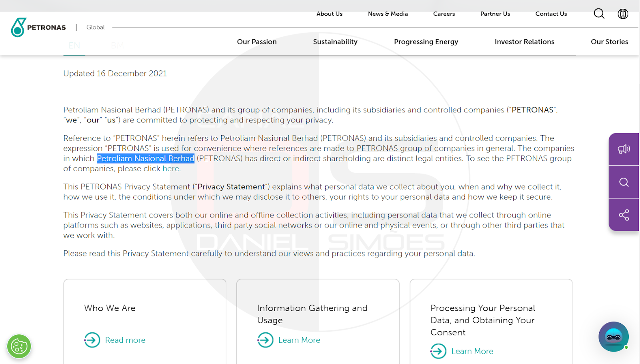Switch to the EN language tab
The height and width of the screenshot is (364, 640).
[x=74, y=46]
